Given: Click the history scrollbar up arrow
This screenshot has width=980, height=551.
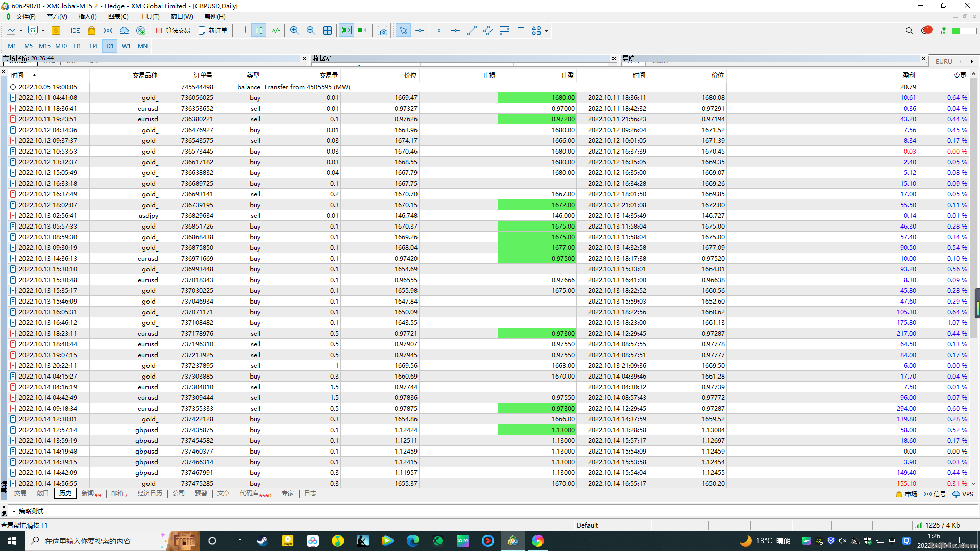Looking at the screenshot, I should (973, 74).
